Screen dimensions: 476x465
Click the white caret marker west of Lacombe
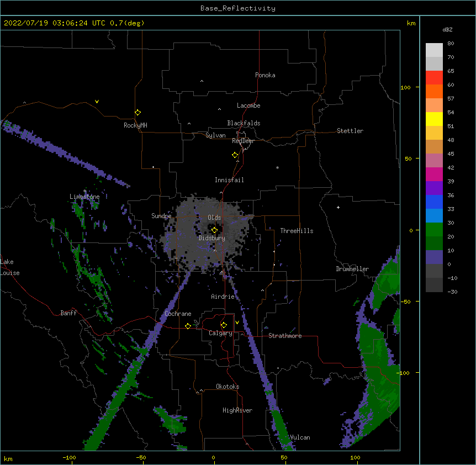coord(219,109)
